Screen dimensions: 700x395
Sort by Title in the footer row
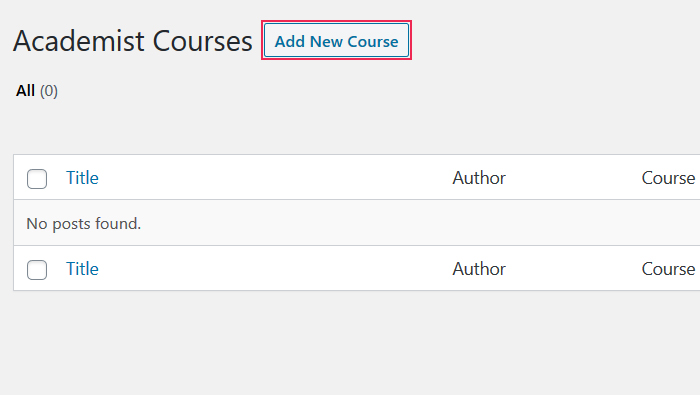click(82, 269)
